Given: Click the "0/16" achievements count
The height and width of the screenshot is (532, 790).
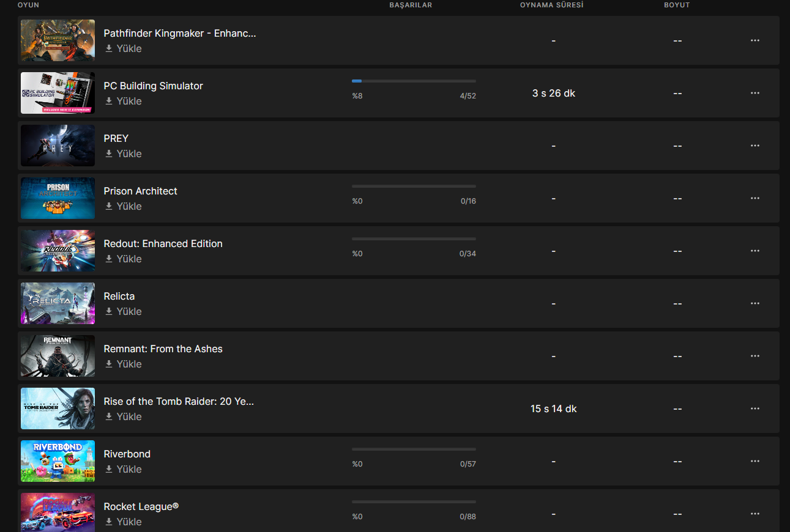Looking at the screenshot, I should (468, 201).
